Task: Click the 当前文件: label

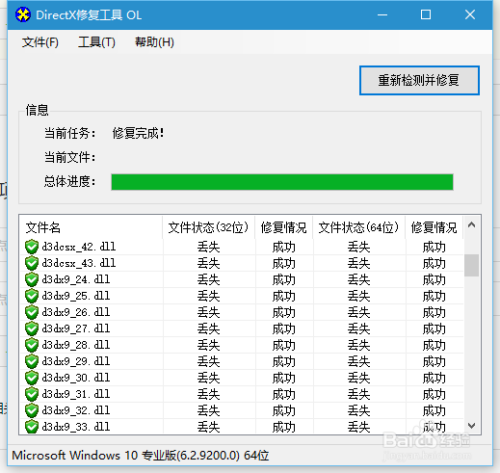Action: tap(70, 158)
